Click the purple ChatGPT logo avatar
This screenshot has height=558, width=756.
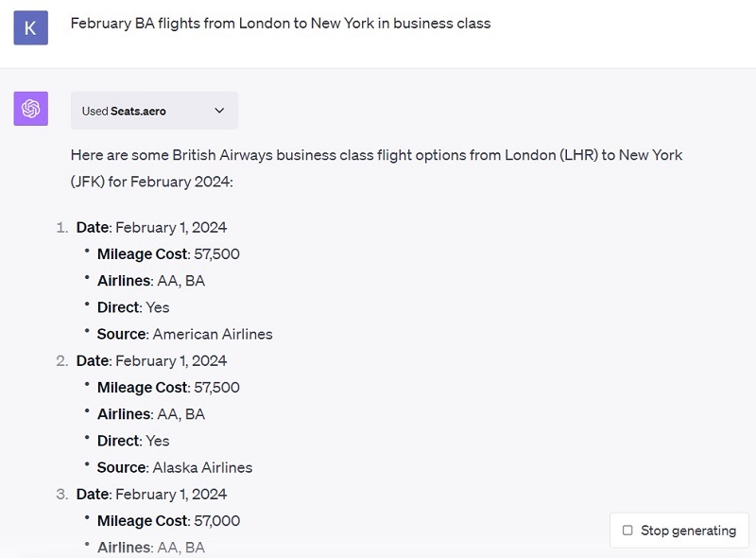[31, 109]
